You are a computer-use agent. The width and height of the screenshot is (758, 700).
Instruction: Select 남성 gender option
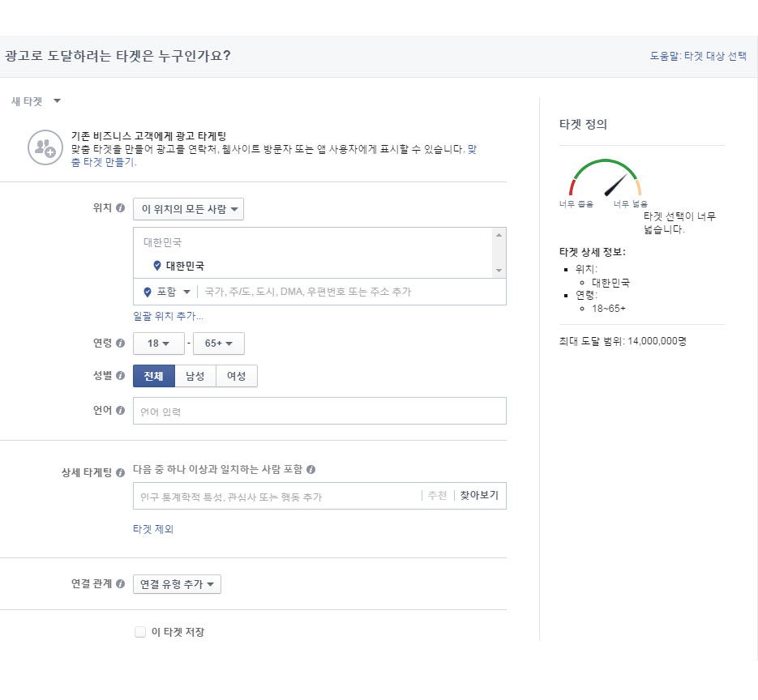pos(195,376)
